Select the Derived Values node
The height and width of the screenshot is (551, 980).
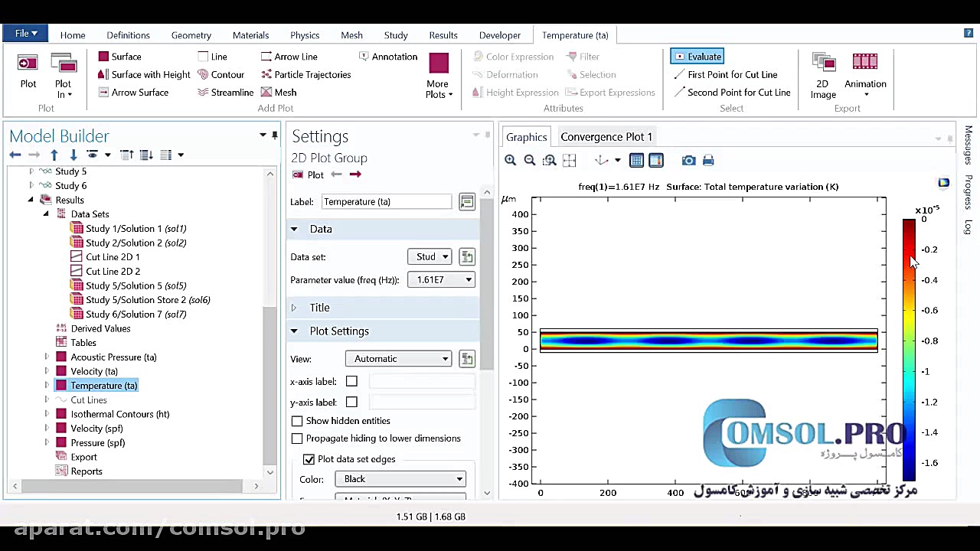[100, 328]
